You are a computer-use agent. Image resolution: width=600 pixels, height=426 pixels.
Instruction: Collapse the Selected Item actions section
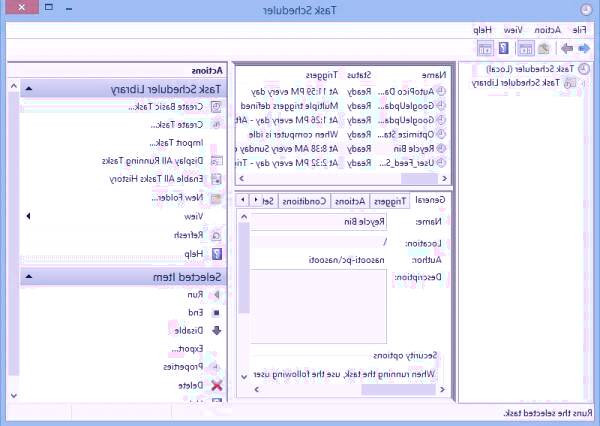[27, 276]
